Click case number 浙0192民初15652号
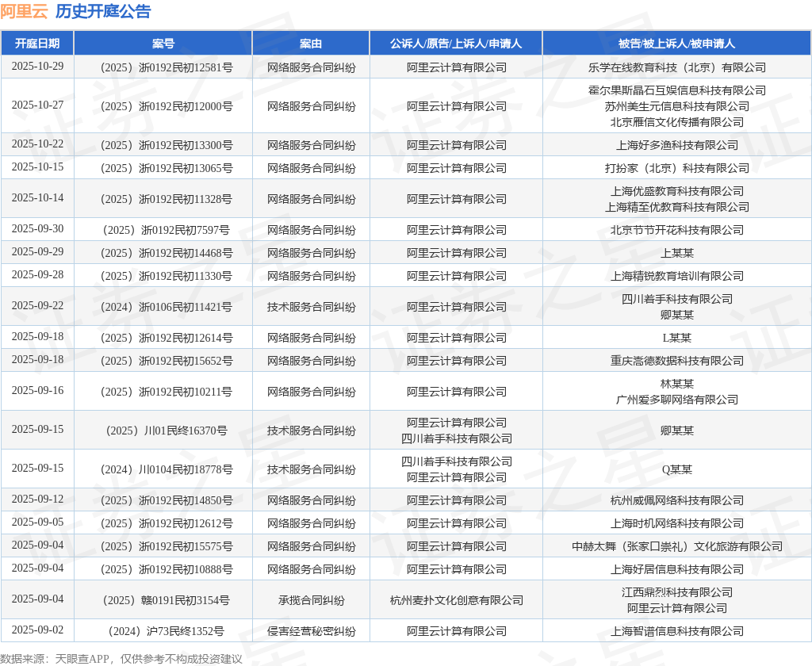Viewport: 812px width, 666px height. (167, 361)
